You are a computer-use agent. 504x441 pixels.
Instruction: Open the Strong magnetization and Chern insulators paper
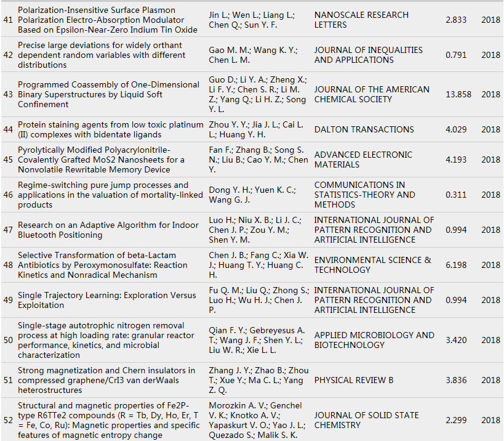tap(106, 380)
